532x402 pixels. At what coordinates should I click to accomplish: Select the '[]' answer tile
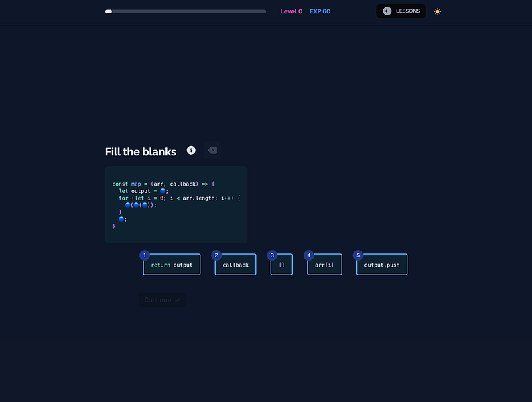(x=281, y=265)
